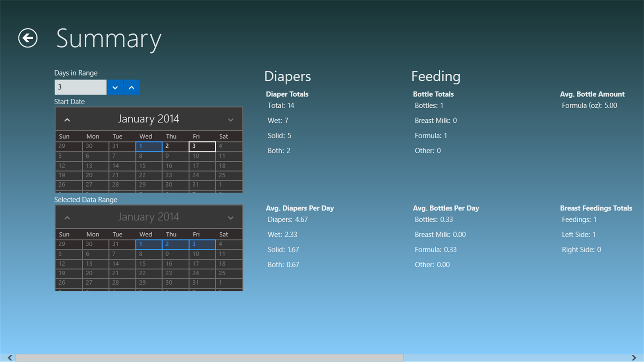Select January 28 in Selected Data Range calendar

coord(122,282)
